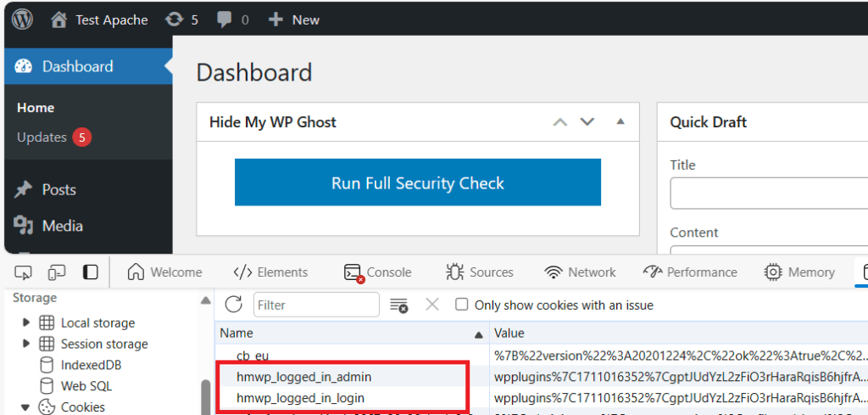Switch to the Elements tab

[x=270, y=272]
